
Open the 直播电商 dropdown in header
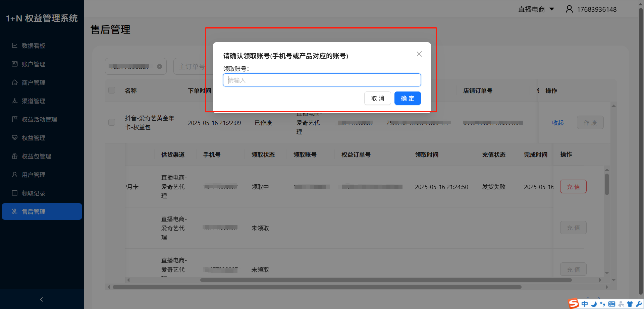[536, 9]
